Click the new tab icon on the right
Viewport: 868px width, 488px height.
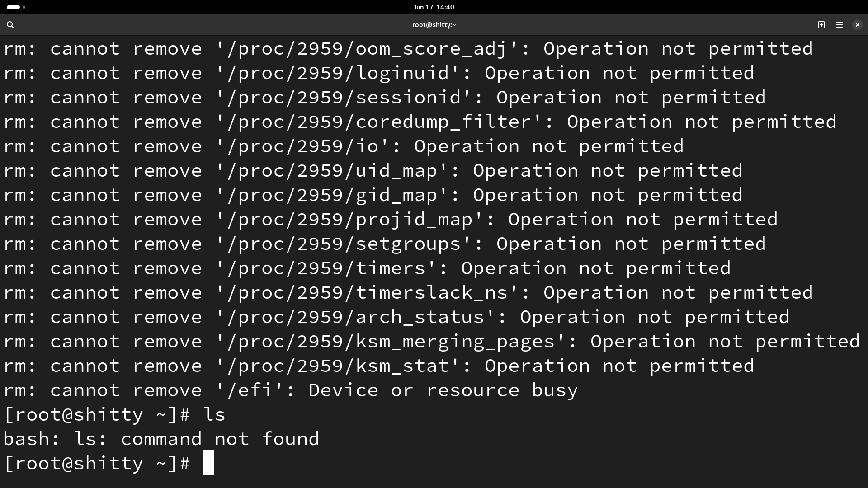821,25
